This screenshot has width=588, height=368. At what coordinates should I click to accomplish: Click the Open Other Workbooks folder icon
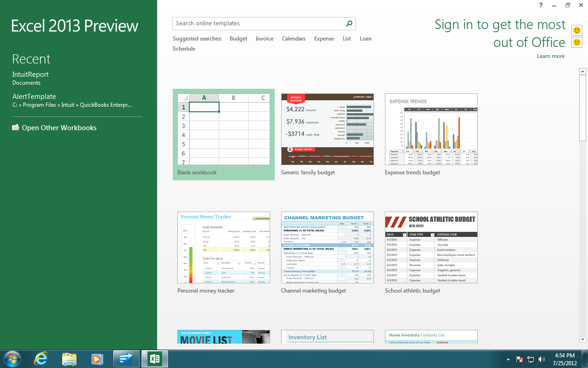tap(16, 128)
